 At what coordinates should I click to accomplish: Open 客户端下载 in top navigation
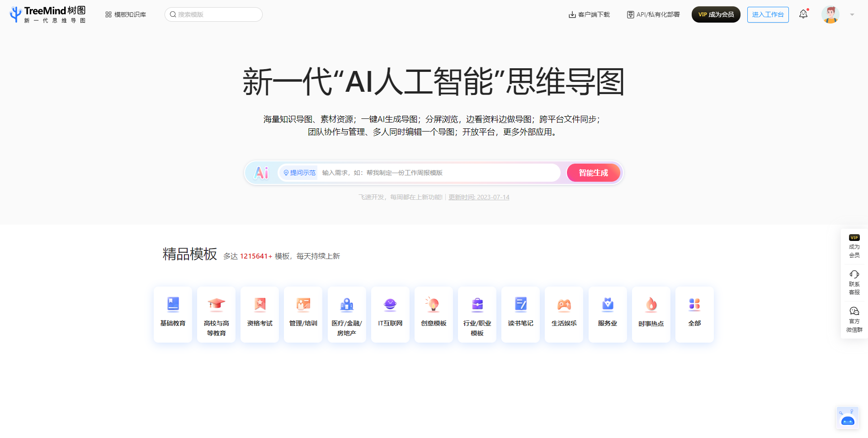[589, 14]
